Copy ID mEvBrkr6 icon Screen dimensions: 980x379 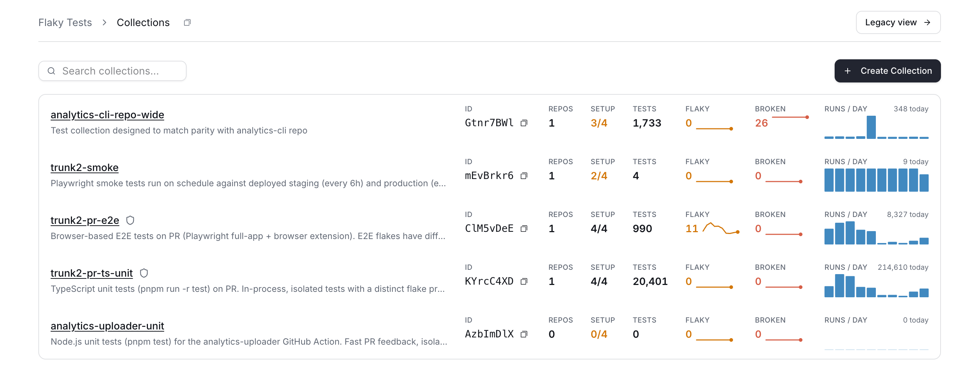pyautogui.click(x=524, y=176)
